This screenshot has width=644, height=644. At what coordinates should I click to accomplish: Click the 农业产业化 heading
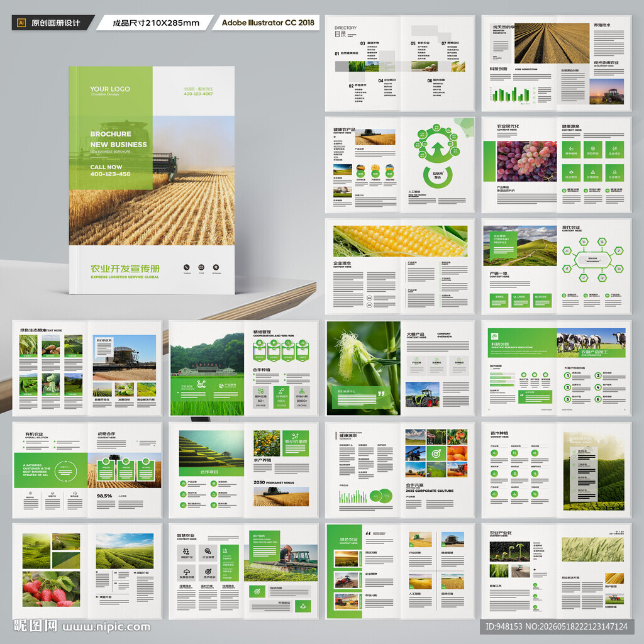point(501,533)
